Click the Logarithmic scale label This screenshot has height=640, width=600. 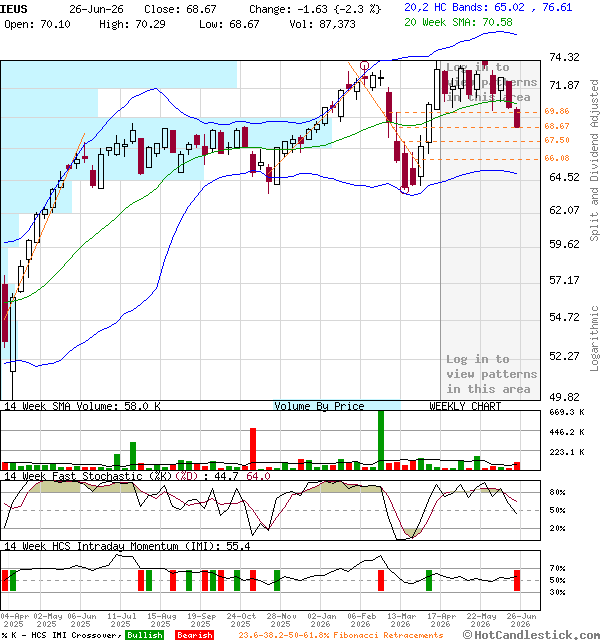pos(594,338)
